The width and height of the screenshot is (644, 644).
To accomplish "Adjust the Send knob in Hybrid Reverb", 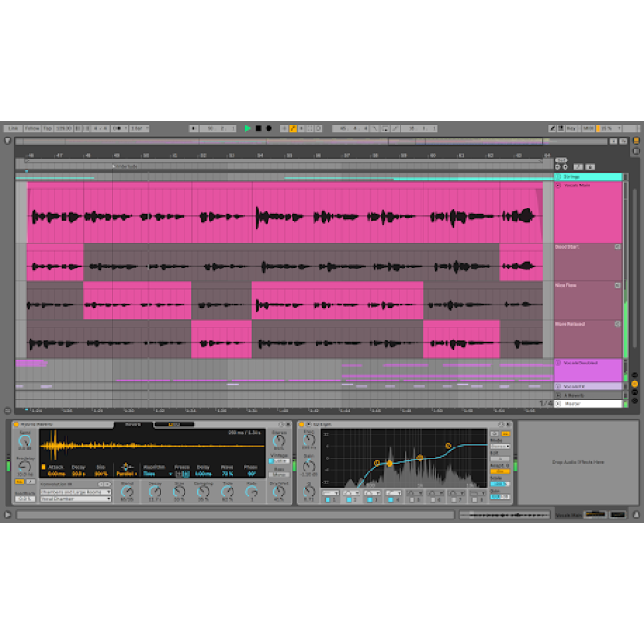I will (x=25, y=441).
